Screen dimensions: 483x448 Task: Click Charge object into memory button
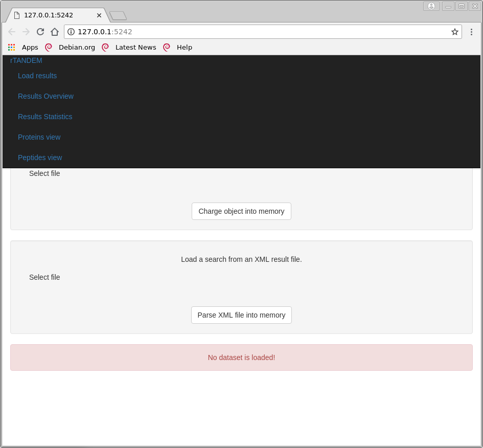tap(241, 211)
